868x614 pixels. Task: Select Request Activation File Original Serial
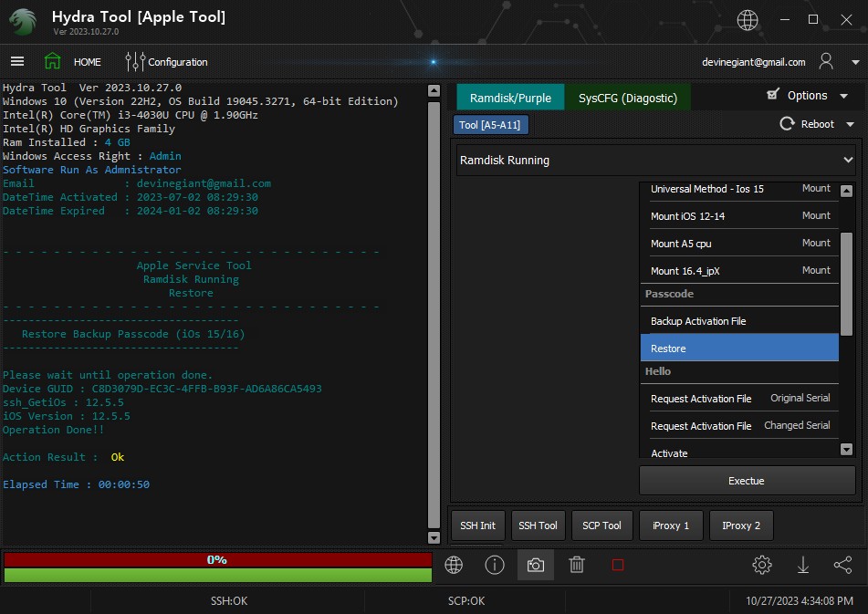[739, 399]
